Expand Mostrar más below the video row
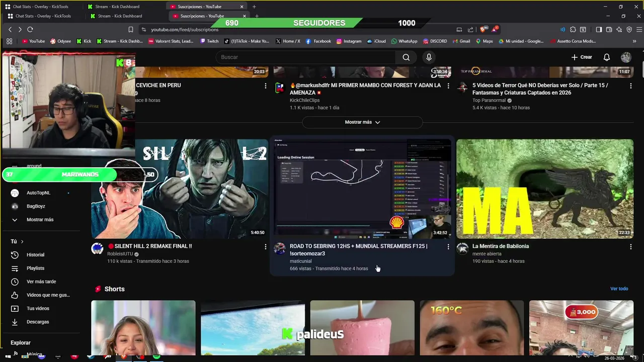This screenshot has width=644, height=362. 362,122
